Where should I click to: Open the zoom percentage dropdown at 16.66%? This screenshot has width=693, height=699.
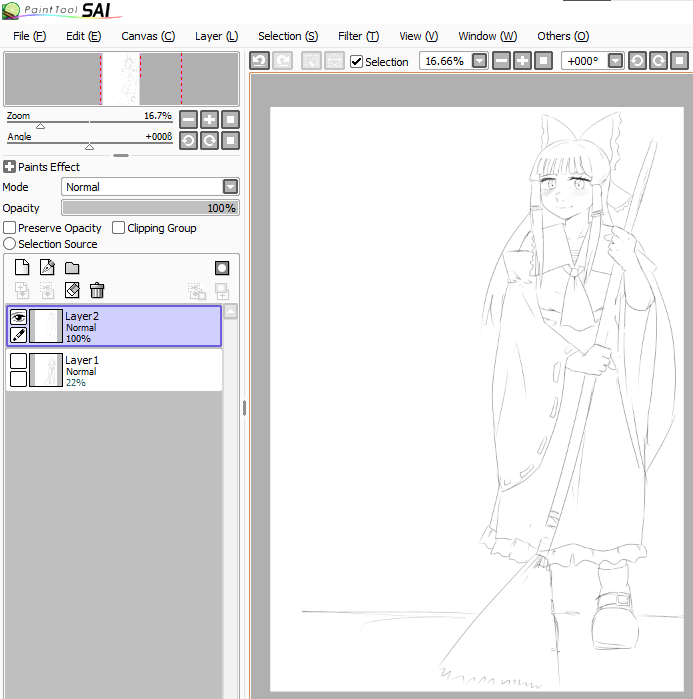pos(480,61)
